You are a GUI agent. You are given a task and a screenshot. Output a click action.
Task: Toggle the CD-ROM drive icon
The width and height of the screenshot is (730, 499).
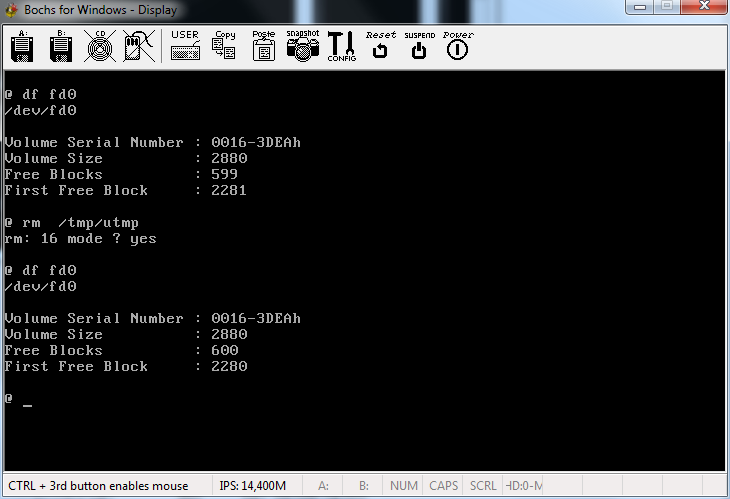tap(99, 47)
